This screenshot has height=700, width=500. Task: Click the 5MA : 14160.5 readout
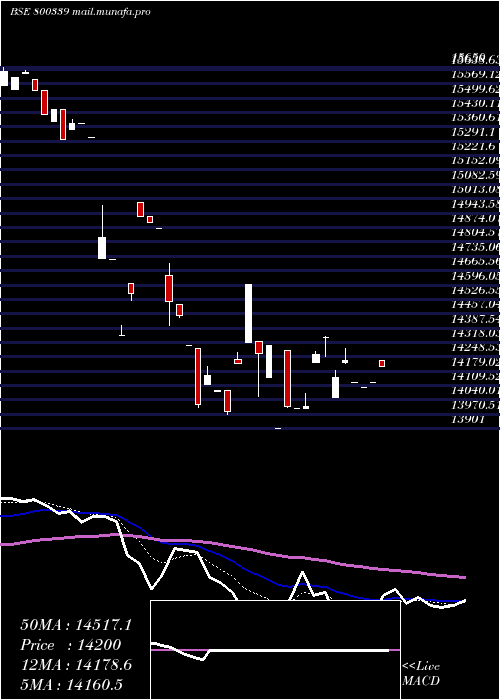[71, 685]
